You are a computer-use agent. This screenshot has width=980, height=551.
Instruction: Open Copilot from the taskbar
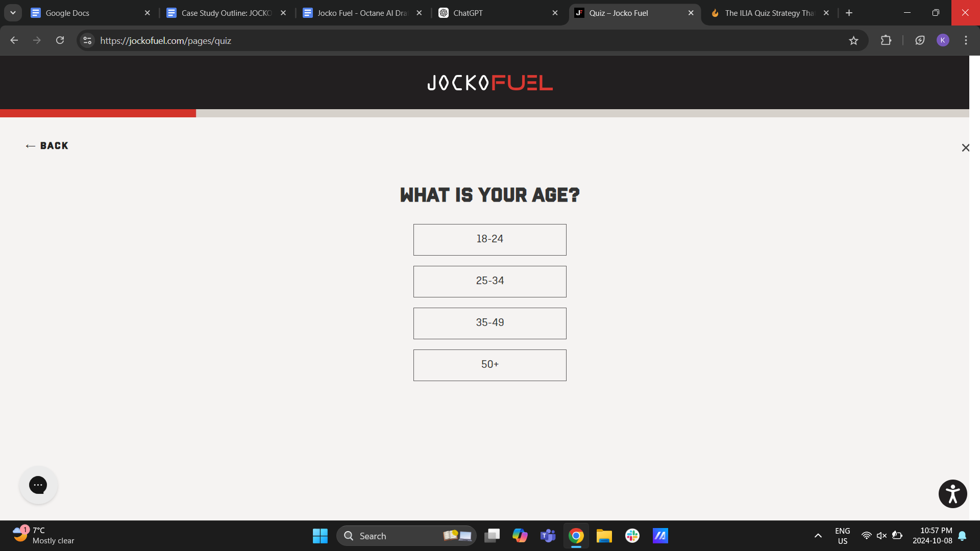pyautogui.click(x=520, y=536)
